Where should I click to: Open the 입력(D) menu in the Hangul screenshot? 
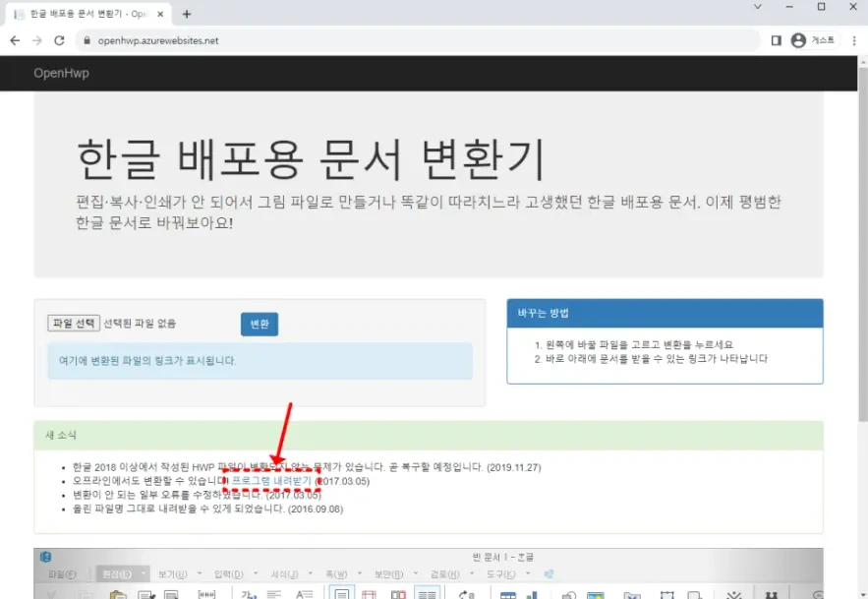(229, 574)
